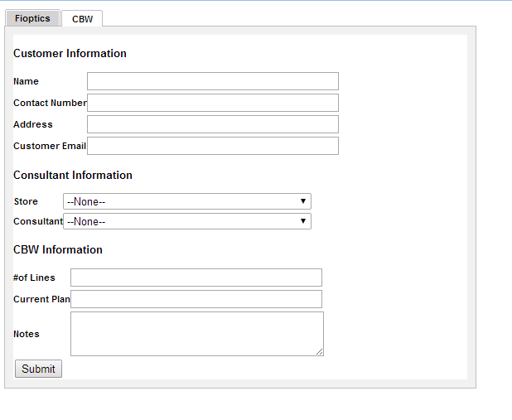Click the Notes textarea resize handle
Screen dimensions: 512x420
pyautogui.click(x=320, y=352)
